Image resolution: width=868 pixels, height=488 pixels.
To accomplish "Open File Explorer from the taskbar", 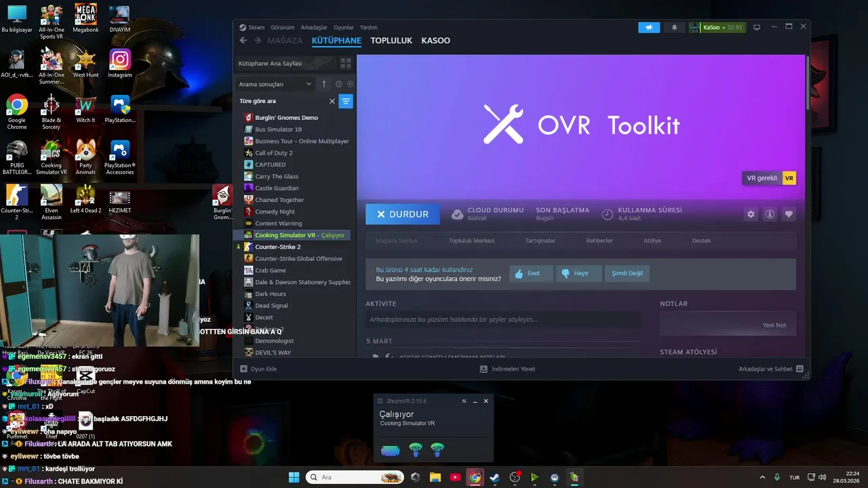I will (x=435, y=477).
